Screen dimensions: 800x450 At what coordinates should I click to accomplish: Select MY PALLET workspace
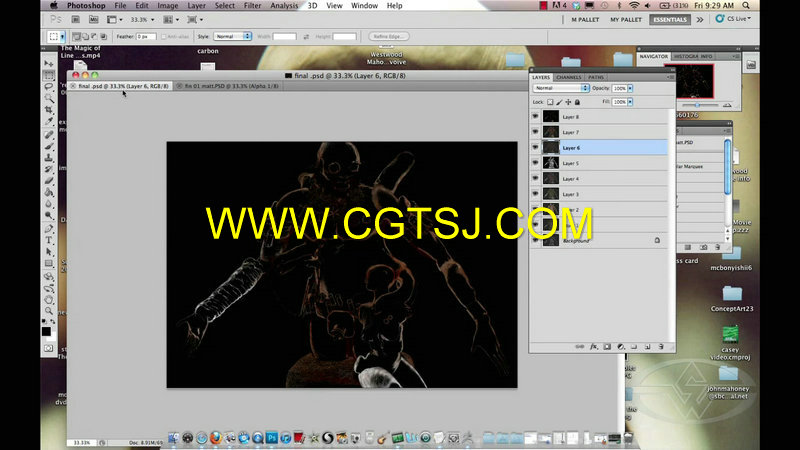coord(626,19)
